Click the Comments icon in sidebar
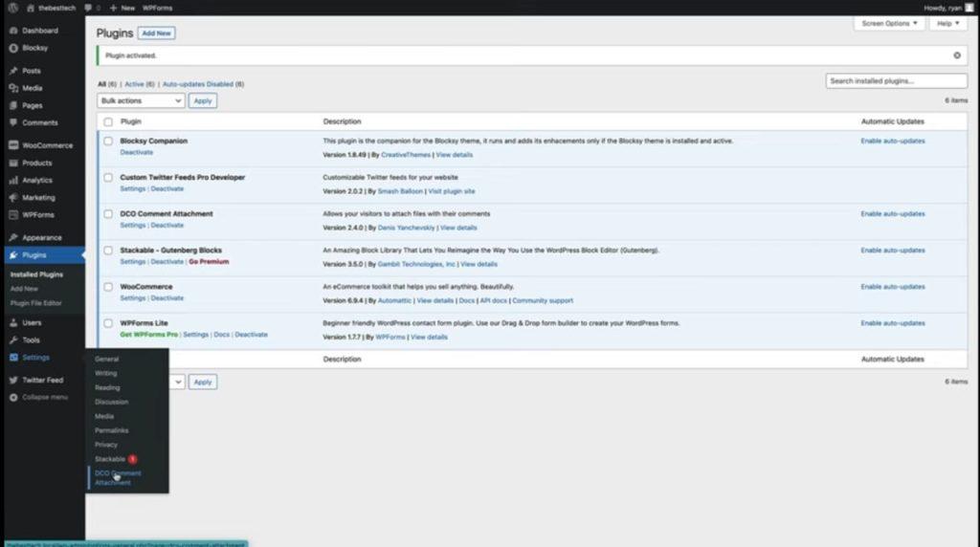Image resolution: width=980 pixels, height=547 pixels. pyautogui.click(x=13, y=123)
